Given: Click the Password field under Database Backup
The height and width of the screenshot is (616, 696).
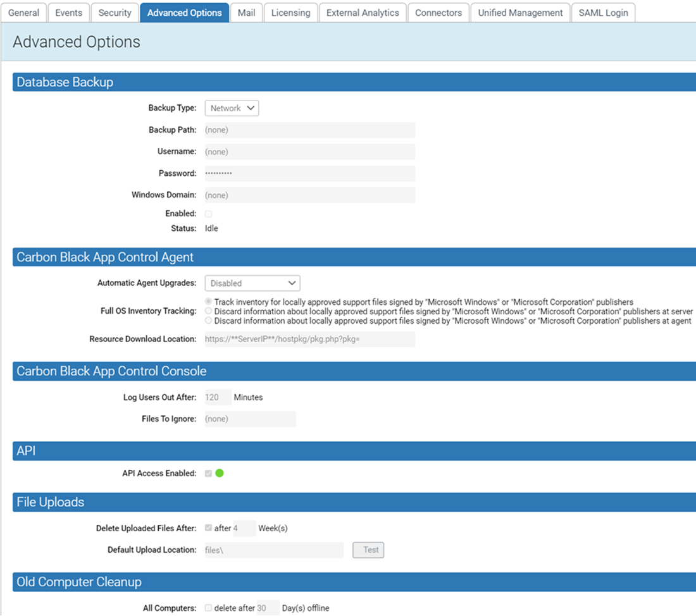Looking at the screenshot, I should 309,173.
